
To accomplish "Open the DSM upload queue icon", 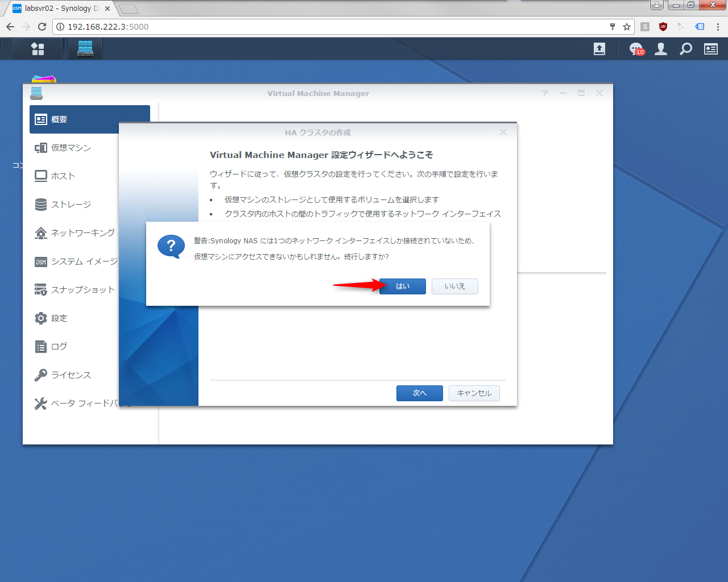I will (x=599, y=49).
